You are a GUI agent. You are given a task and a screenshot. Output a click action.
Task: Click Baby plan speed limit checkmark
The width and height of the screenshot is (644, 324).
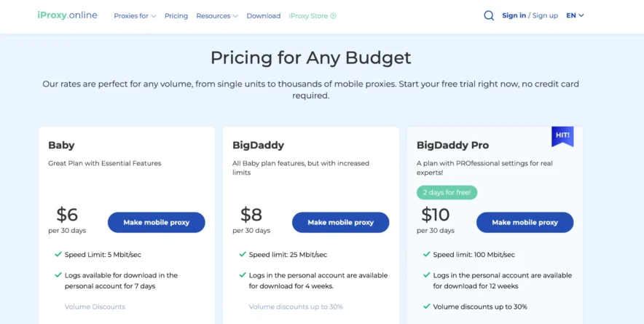(x=58, y=254)
